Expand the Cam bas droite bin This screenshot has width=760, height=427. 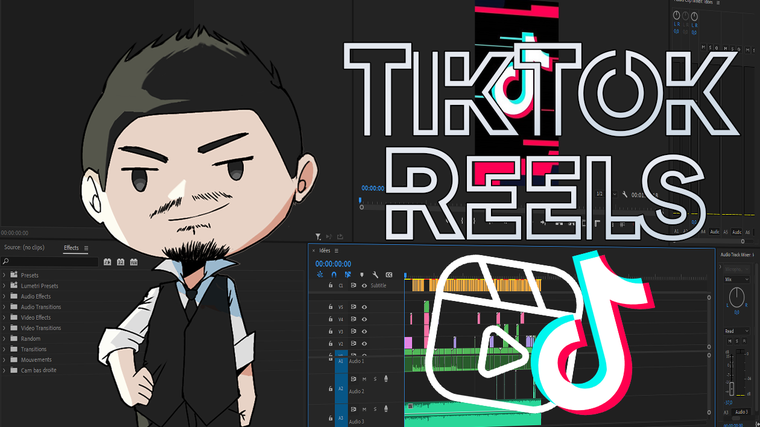(4, 370)
